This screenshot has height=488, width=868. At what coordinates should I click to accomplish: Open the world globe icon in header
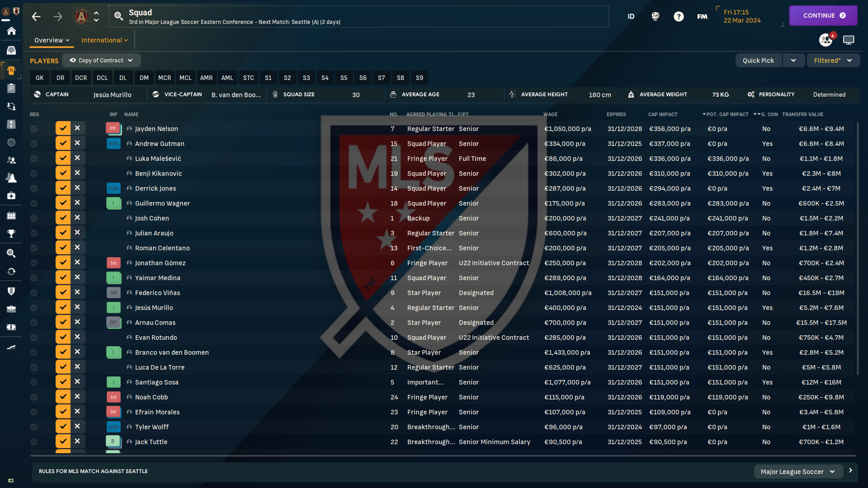pyautogui.click(x=655, y=17)
